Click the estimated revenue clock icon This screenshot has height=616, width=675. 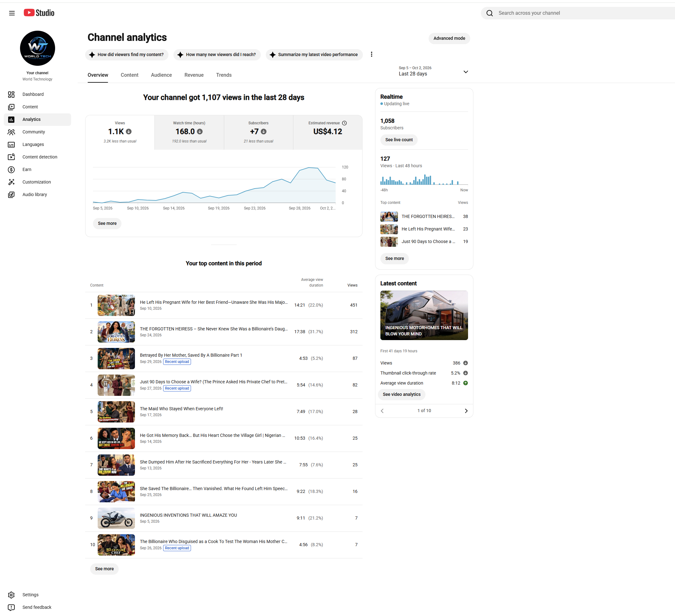coord(344,123)
